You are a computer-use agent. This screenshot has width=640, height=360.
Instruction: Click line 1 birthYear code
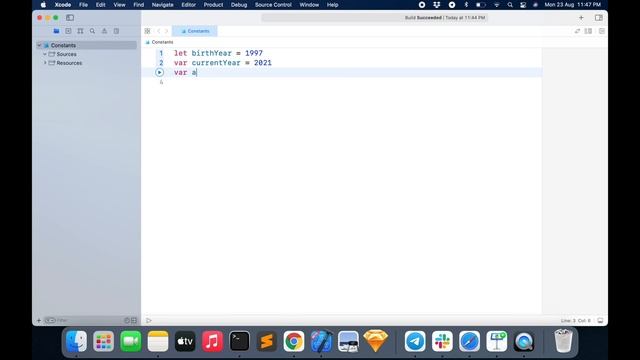[218, 53]
